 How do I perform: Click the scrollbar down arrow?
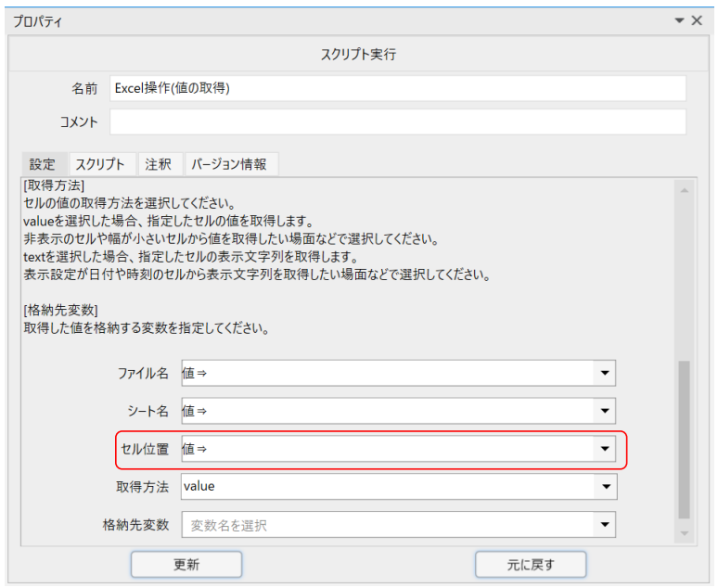(x=685, y=533)
